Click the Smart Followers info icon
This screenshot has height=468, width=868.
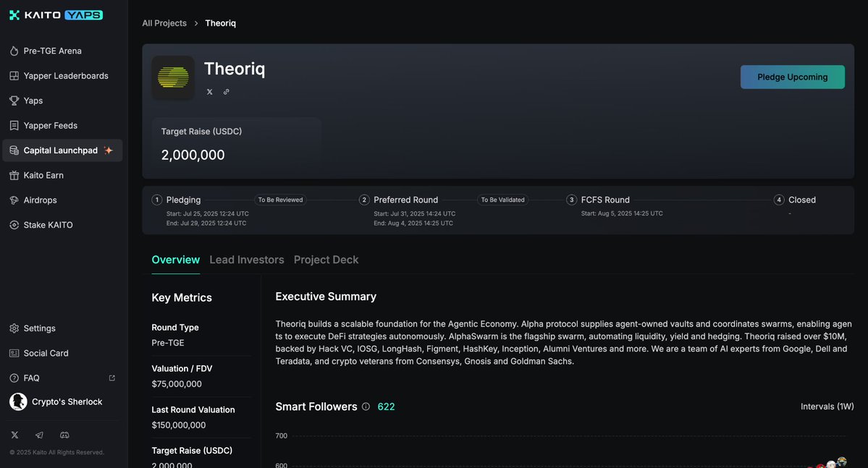click(366, 407)
